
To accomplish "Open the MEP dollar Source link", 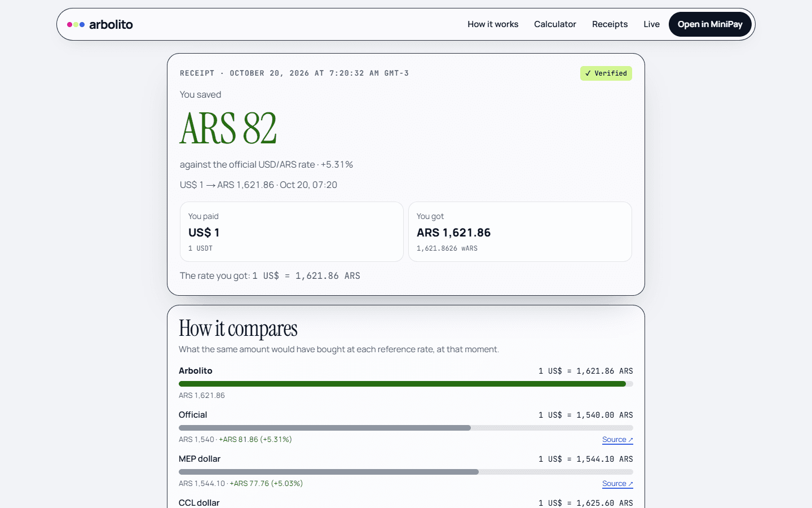I will coord(617,484).
